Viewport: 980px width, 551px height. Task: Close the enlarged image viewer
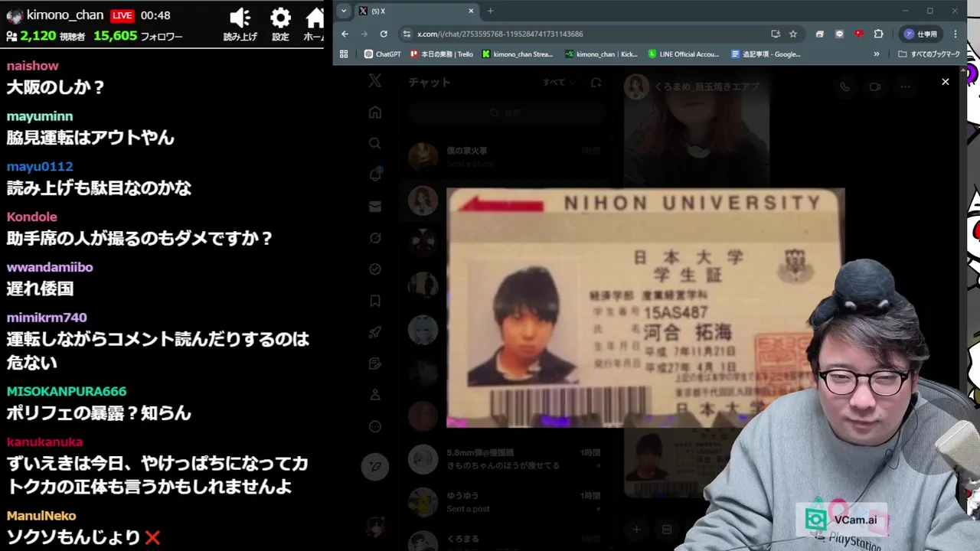[945, 82]
